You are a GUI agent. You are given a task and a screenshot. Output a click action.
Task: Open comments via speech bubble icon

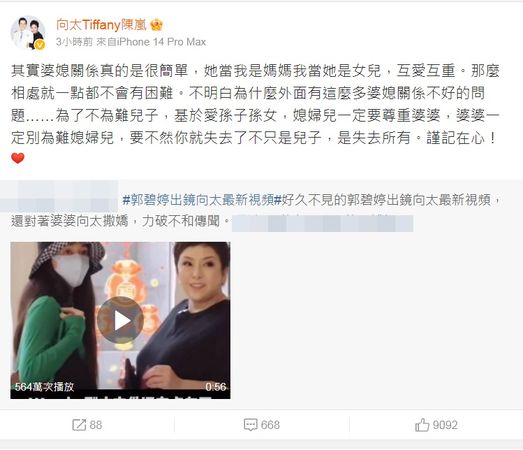[250, 425]
